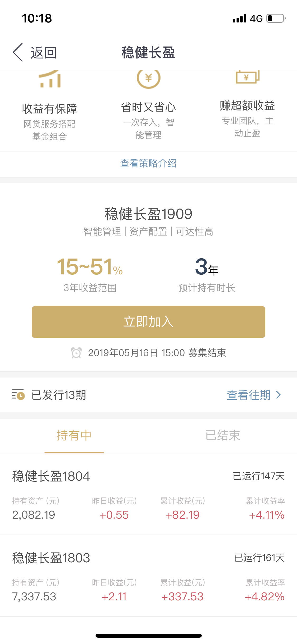Open the 查看策略介绍 link
Screen dimensions: 297x644
pos(148,163)
